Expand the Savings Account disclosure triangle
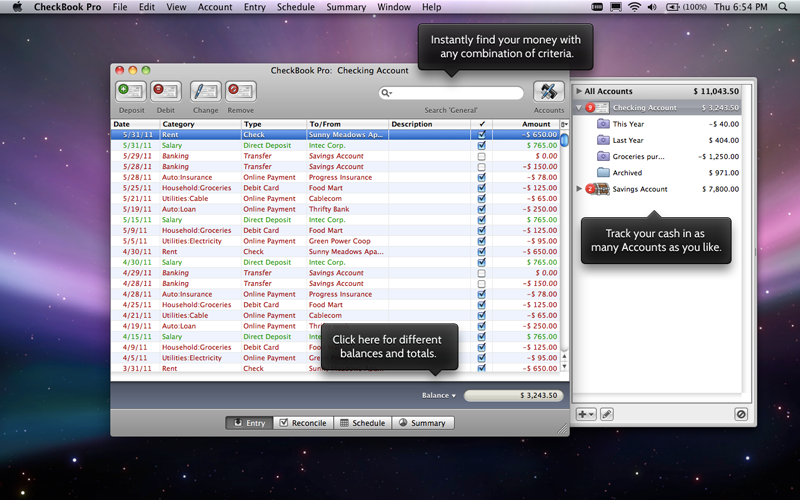 pyautogui.click(x=579, y=189)
